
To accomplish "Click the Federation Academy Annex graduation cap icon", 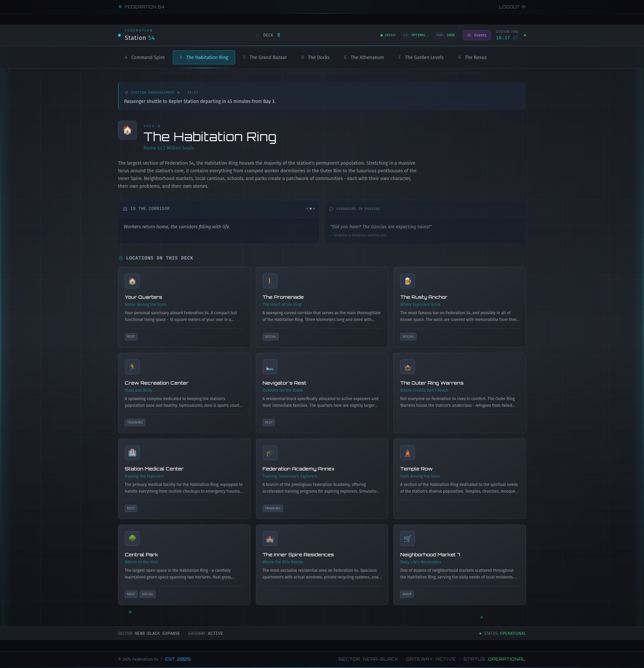I will point(270,453).
